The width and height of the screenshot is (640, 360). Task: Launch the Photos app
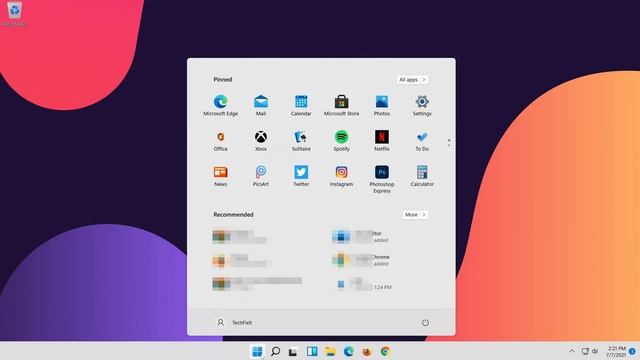pos(382,105)
